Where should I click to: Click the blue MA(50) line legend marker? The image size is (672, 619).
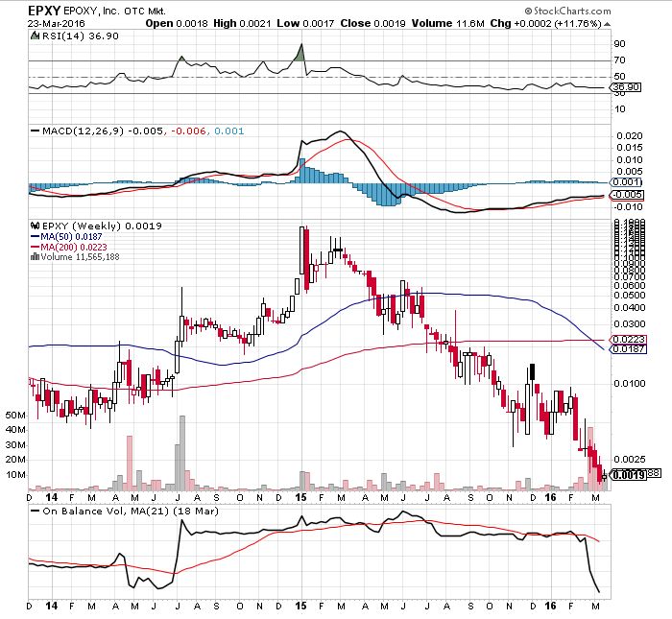[35, 236]
